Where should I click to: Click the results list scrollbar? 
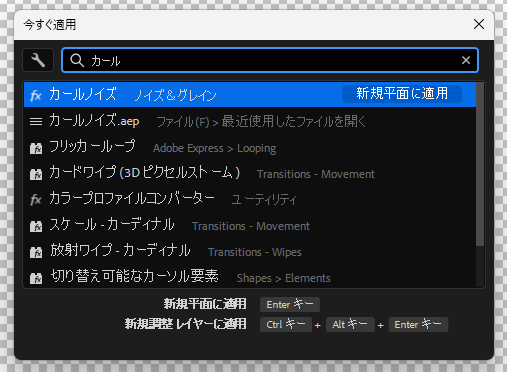tap(480, 164)
